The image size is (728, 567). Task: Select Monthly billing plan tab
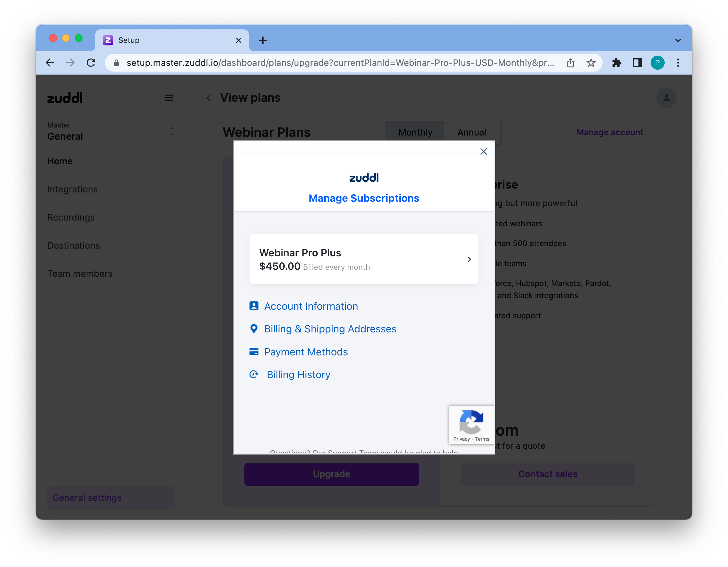click(x=415, y=132)
